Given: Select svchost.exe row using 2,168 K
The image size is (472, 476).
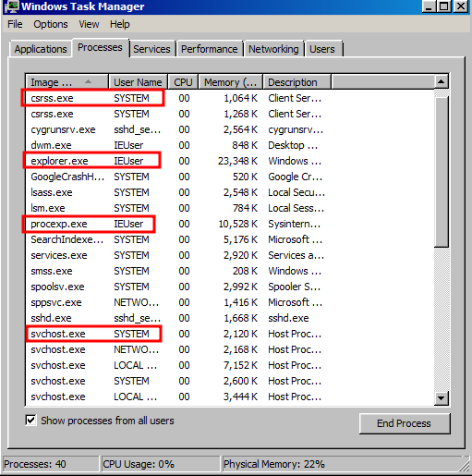Looking at the screenshot, I should (229, 349).
